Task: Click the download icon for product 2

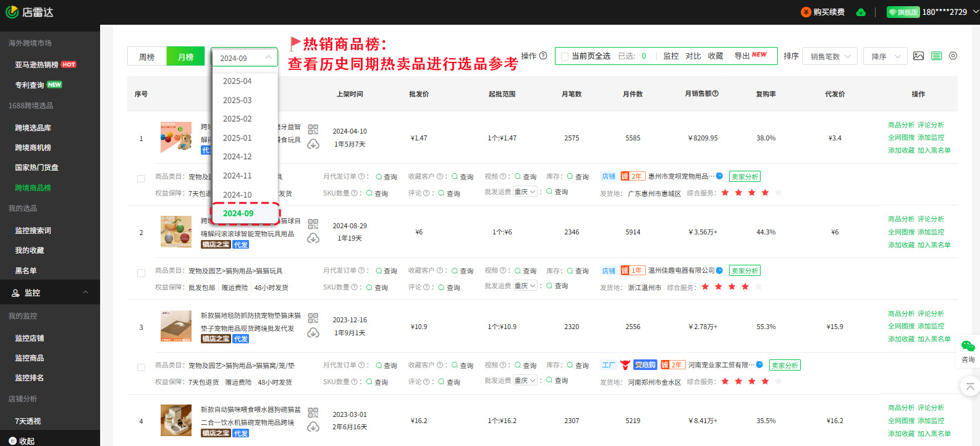Action: coord(313,238)
